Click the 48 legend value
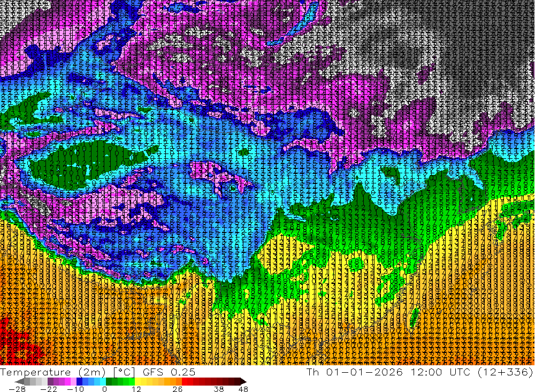This screenshot has height=392, width=535. click(x=243, y=389)
